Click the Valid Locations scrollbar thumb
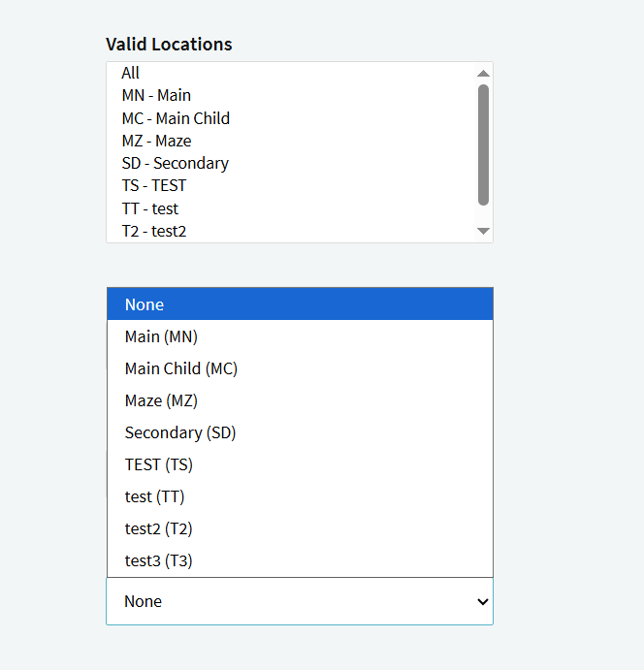Viewport: 644px width, 670px height. 483,144
